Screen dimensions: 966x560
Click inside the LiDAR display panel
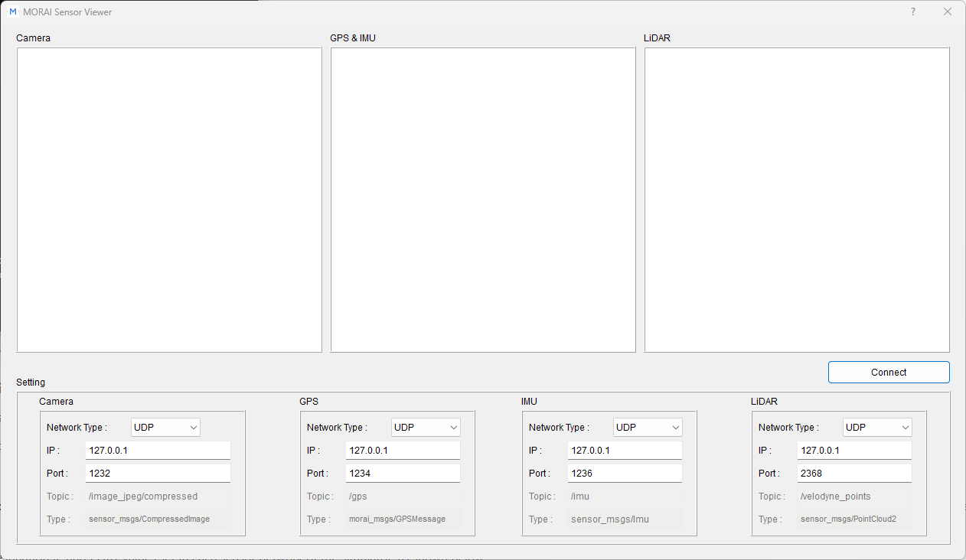click(797, 200)
